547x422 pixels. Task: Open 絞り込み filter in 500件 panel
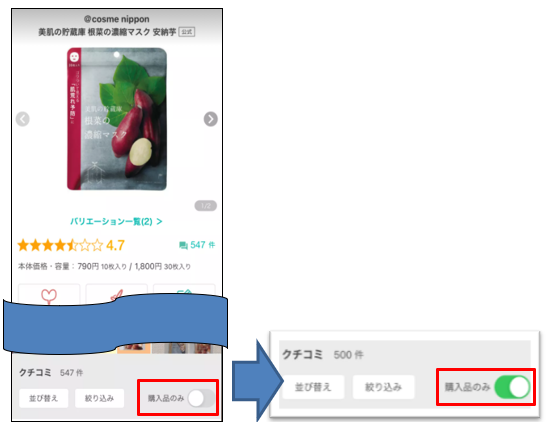tap(383, 387)
